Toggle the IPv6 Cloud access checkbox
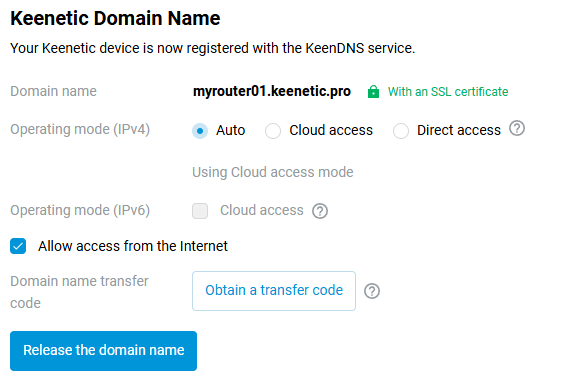Screen dimensions: 561x382 pos(200,211)
